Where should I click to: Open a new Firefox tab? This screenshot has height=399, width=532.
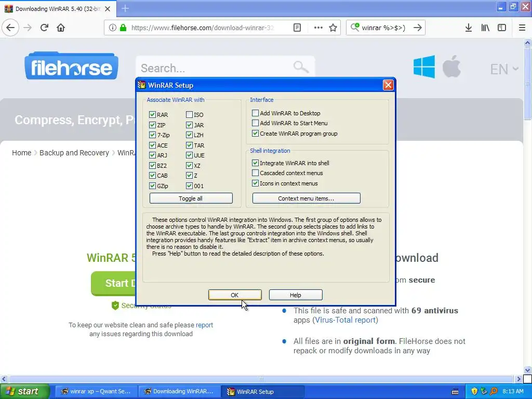click(x=125, y=8)
